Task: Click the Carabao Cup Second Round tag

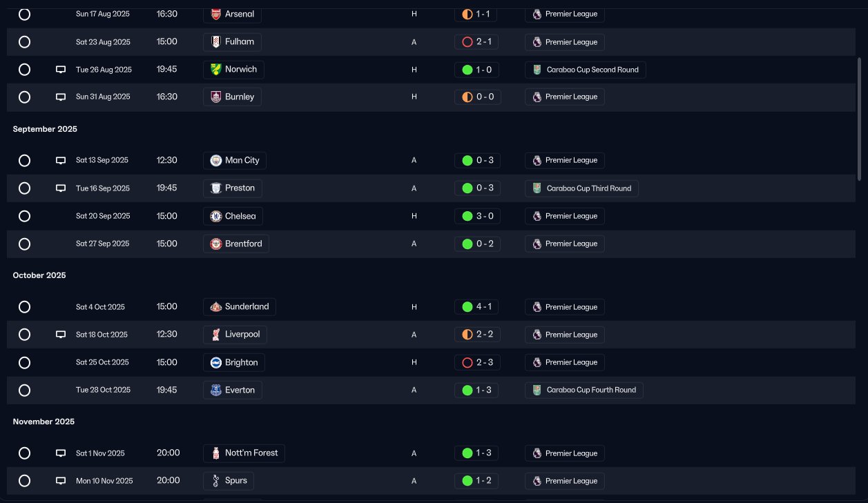Action: tap(585, 70)
